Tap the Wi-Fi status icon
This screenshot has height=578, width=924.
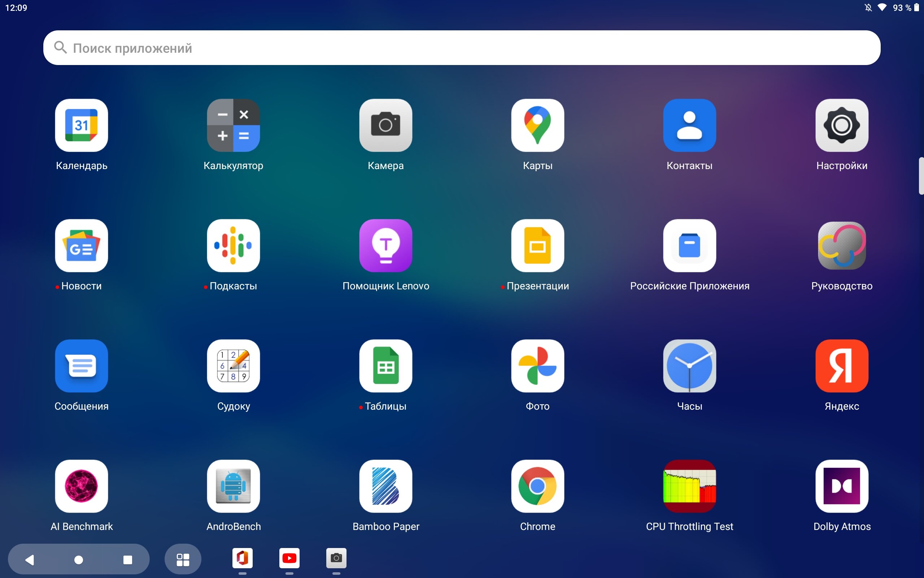882,8
